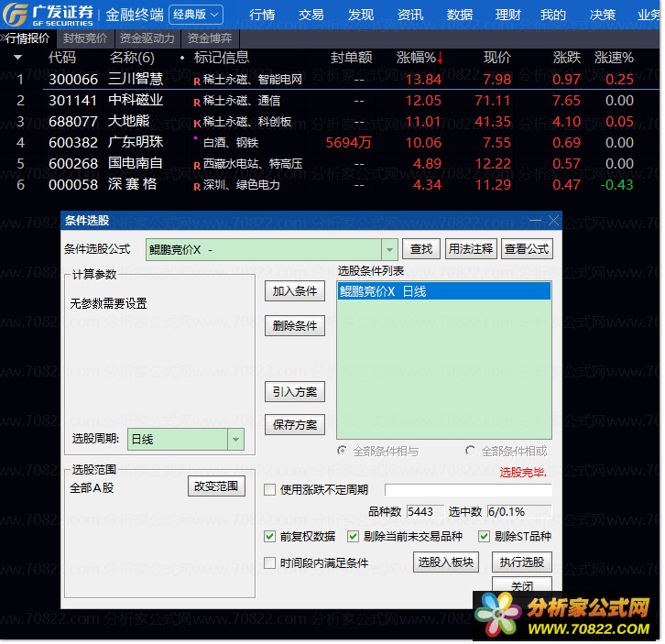Click the R marker icon on 深赛格 row
This screenshot has height=644, width=665.
click(x=197, y=187)
